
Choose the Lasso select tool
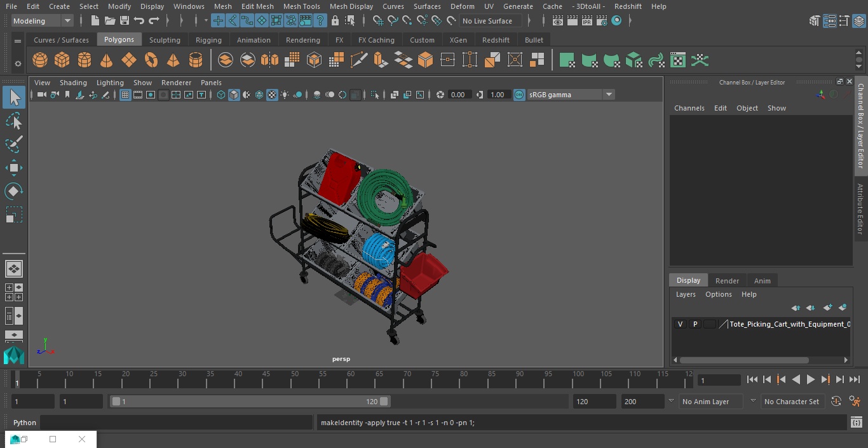[14, 121]
